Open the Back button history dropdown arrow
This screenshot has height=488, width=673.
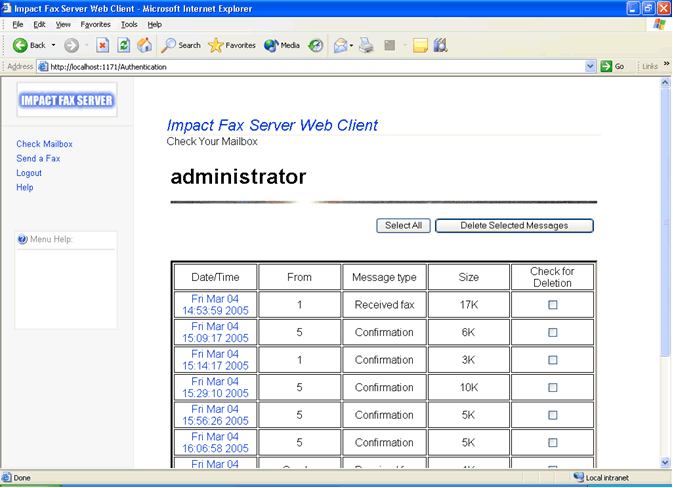[x=54, y=45]
